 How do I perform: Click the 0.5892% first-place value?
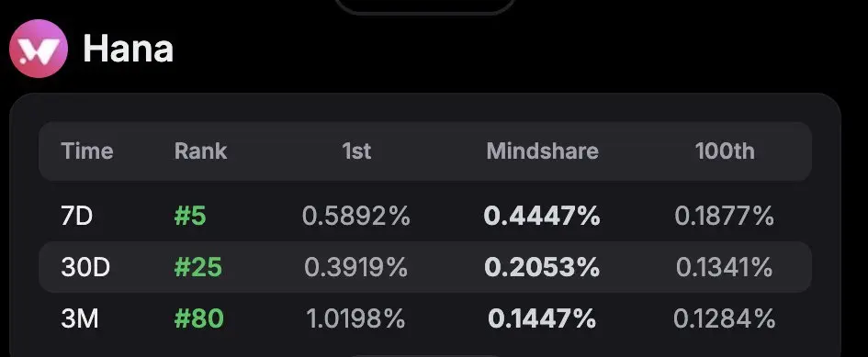(356, 216)
